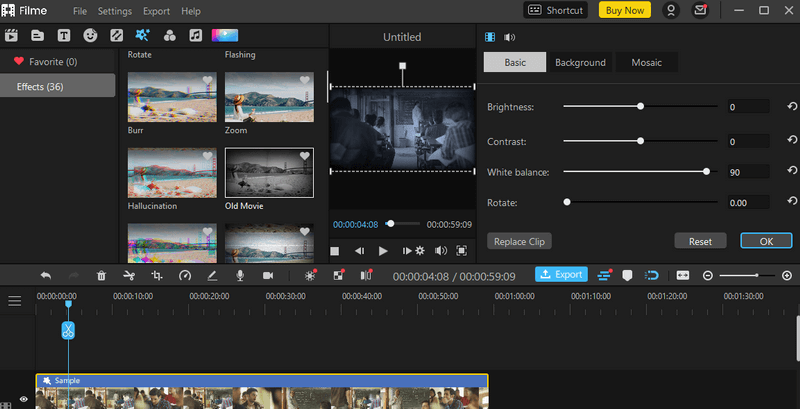Favorite the Burr effect heart
Image resolution: width=800 pixels, height=409 pixels.
pyautogui.click(x=207, y=80)
